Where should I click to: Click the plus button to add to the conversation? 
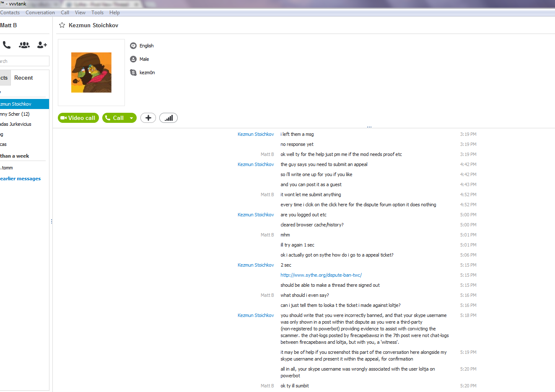tap(148, 118)
